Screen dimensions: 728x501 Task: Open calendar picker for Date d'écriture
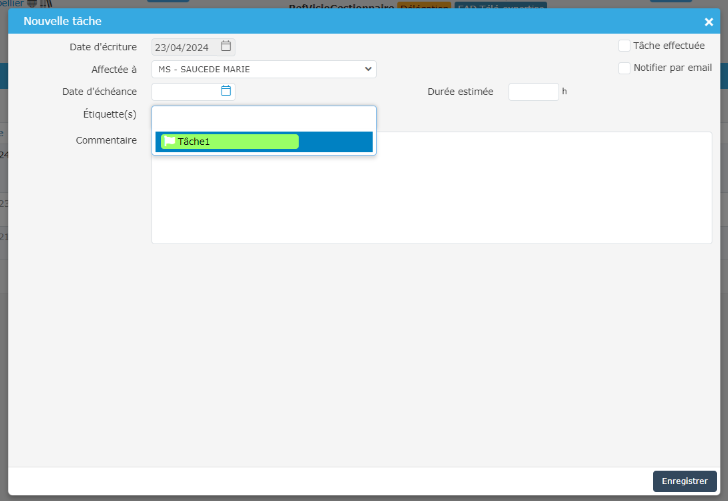(x=226, y=46)
